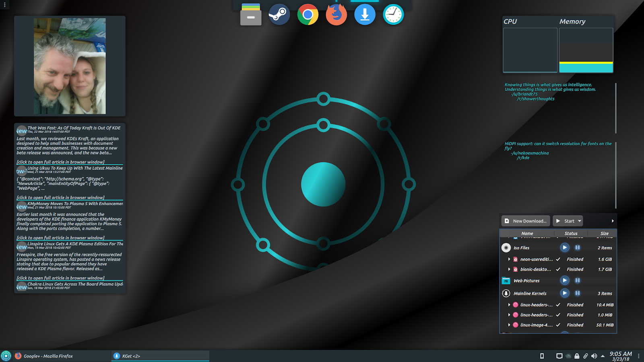Open the clock showing 9:05 AM
The image size is (644, 362).
(x=621, y=356)
